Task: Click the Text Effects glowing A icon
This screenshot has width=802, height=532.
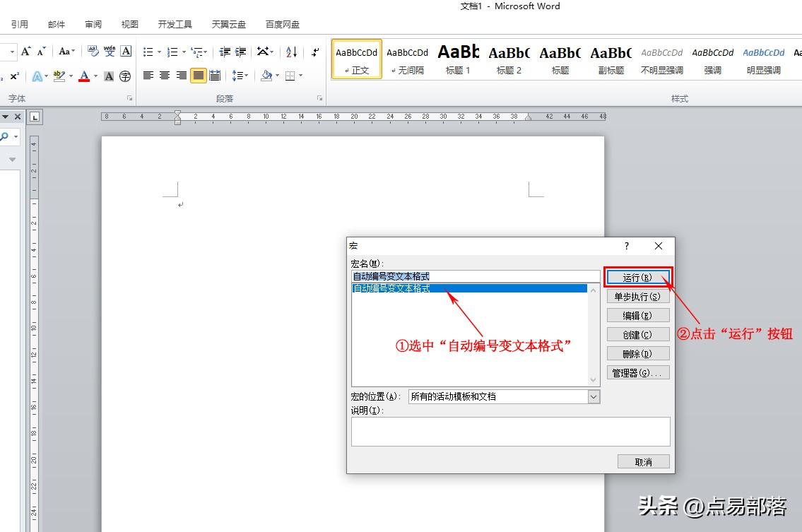Action: pos(37,76)
